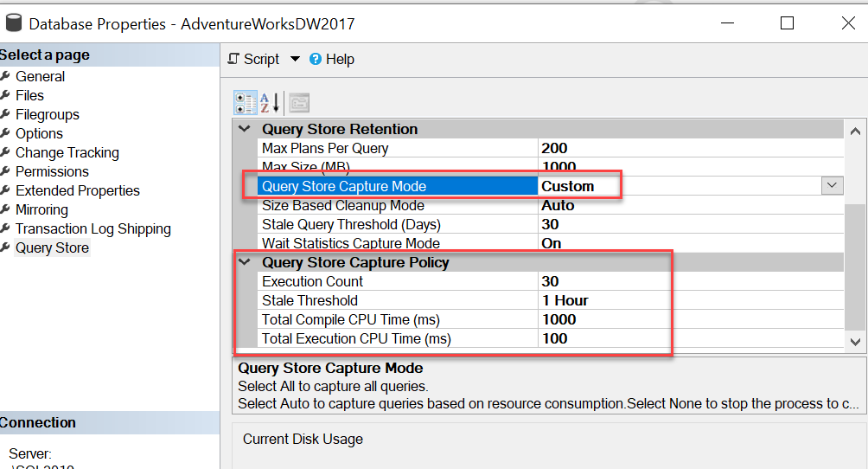The width and height of the screenshot is (868, 469).
Task: Click the wrench icon beside Permissions
Action: click(x=5, y=171)
